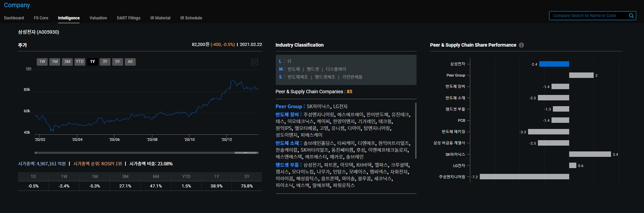This screenshot has width=644, height=213.
Task: Click the 삼성전자 (A005930) title
Action: (x=38, y=32)
